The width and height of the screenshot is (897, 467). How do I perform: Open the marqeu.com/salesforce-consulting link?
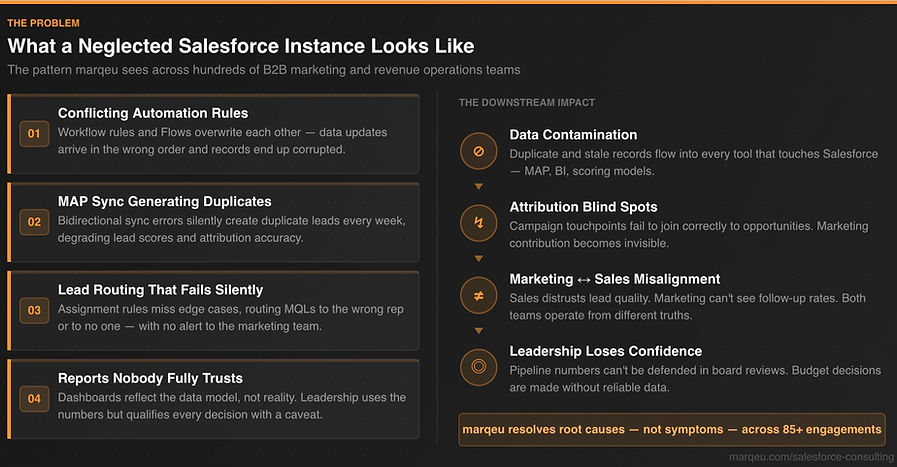pyautogui.click(x=811, y=457)
